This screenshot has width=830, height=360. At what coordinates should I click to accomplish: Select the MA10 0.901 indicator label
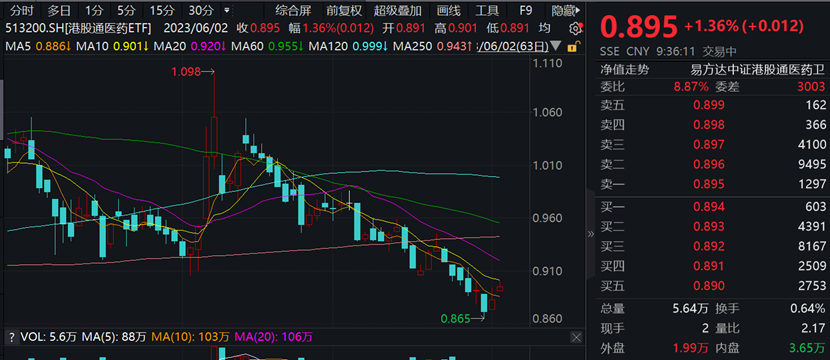112,47
